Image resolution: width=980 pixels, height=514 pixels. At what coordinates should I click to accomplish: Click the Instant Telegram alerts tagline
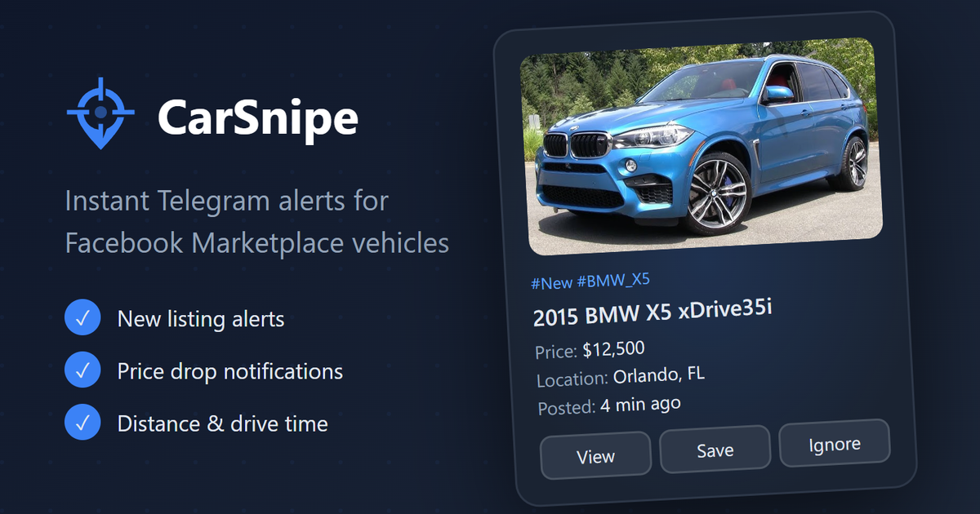pos(227,202)
